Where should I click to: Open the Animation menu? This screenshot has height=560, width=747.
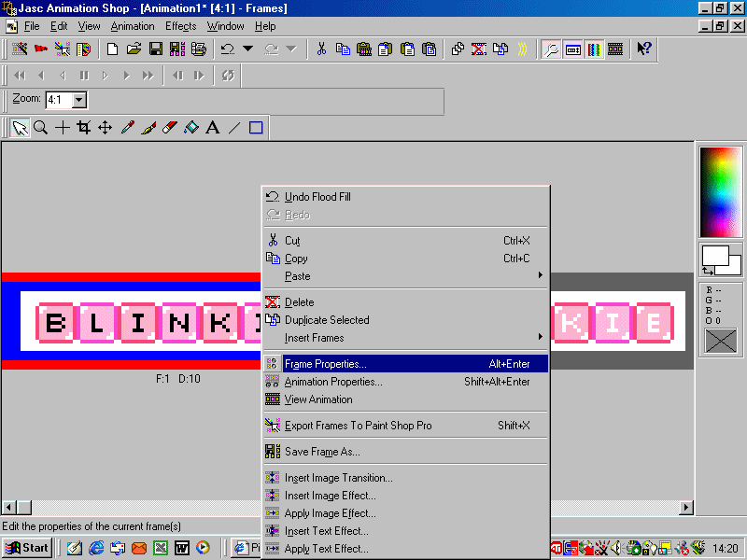(x=133, y=26)
